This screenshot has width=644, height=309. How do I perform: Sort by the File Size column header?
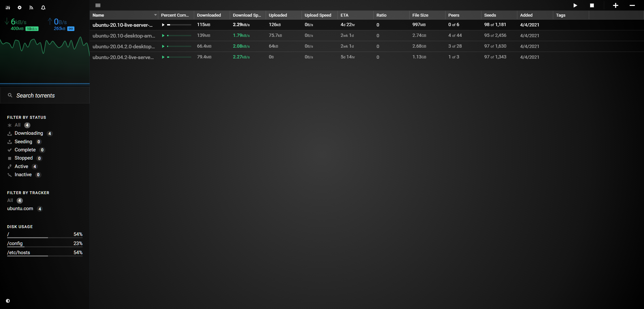(x=420, y=15)
